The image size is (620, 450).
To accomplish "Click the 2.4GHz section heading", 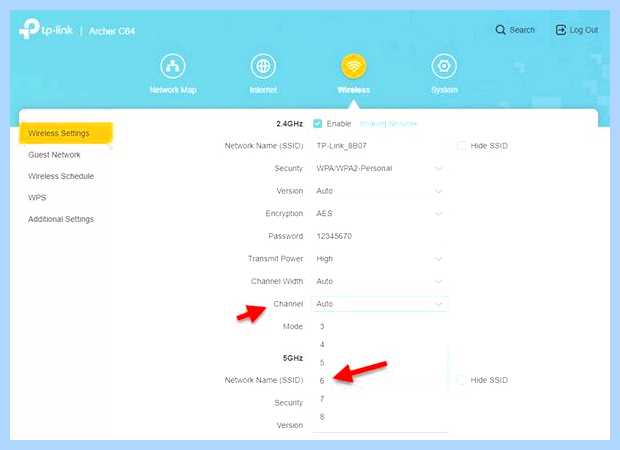I will 289,124.
